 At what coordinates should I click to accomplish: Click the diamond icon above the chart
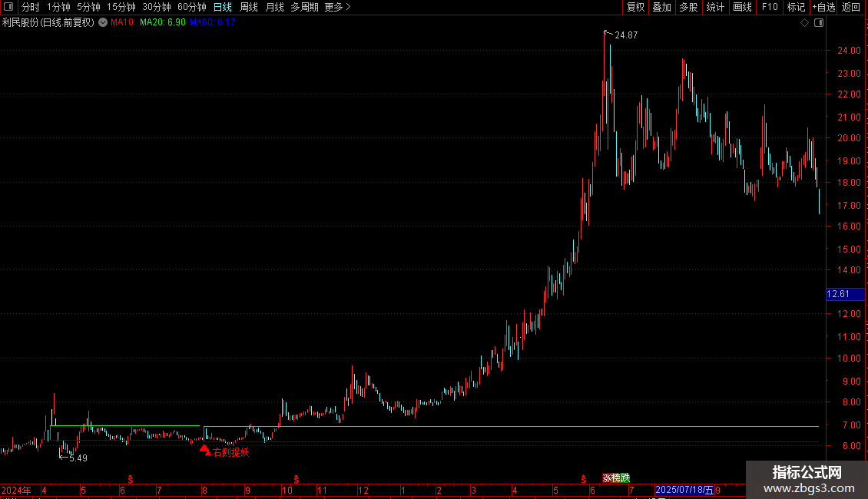(805, 23)
